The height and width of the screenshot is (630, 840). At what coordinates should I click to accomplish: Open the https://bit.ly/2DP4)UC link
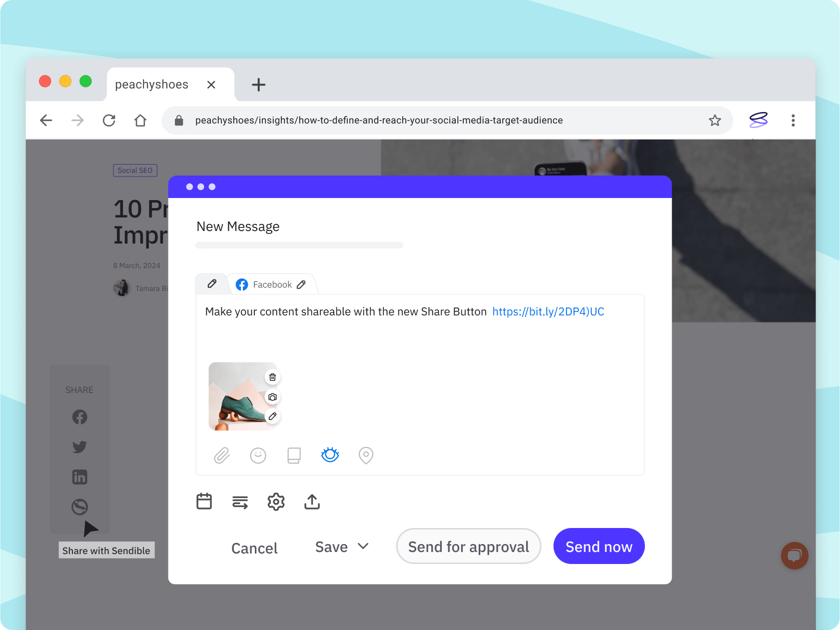point(548,311)
